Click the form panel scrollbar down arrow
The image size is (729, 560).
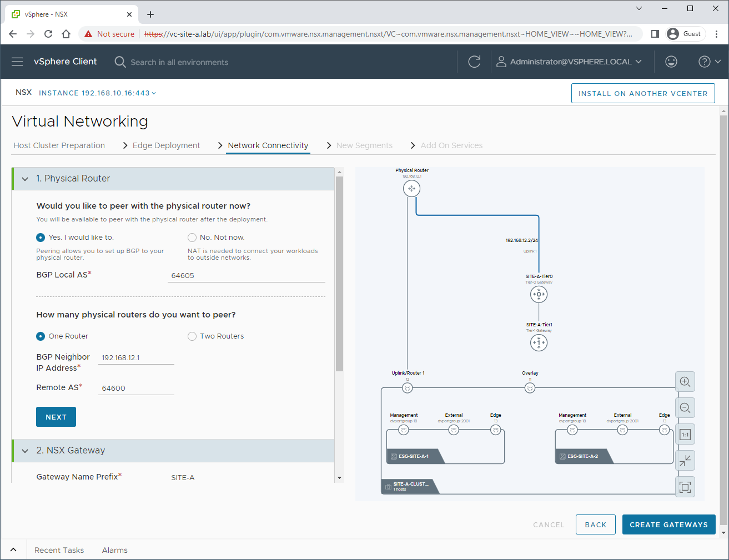pos(340,478)
